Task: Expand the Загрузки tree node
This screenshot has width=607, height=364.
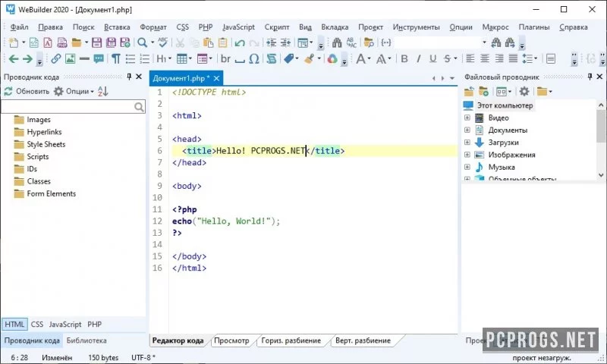Action: pos(467,143)
